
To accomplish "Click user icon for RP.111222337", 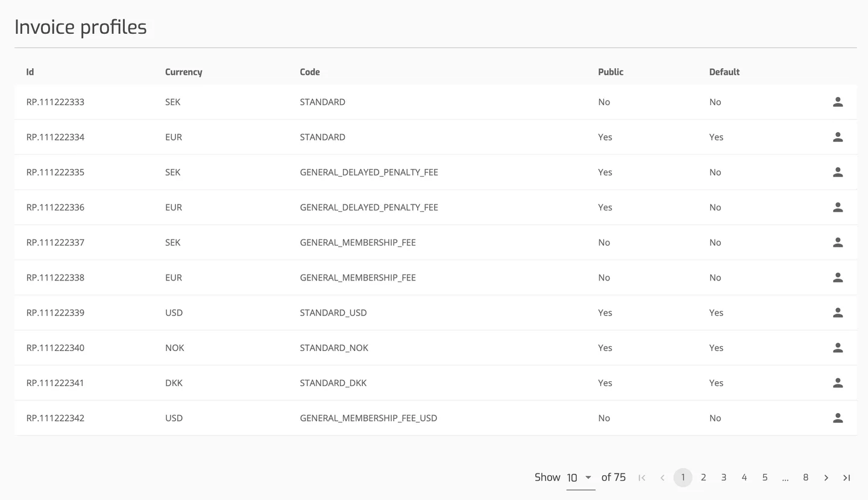I will pyautogui.click(x=837, y=242).
